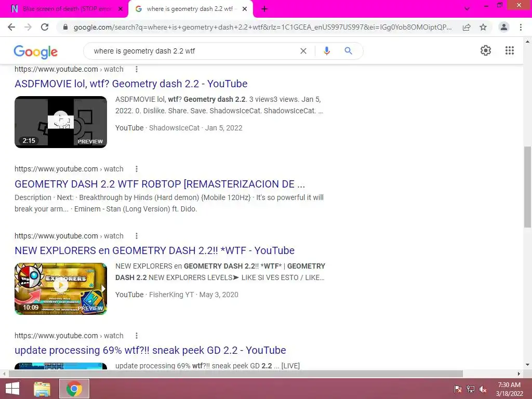This screenshot has height=399, width=532.
Task: Open the Chrome three-dot menu
Action: [521, 27]
